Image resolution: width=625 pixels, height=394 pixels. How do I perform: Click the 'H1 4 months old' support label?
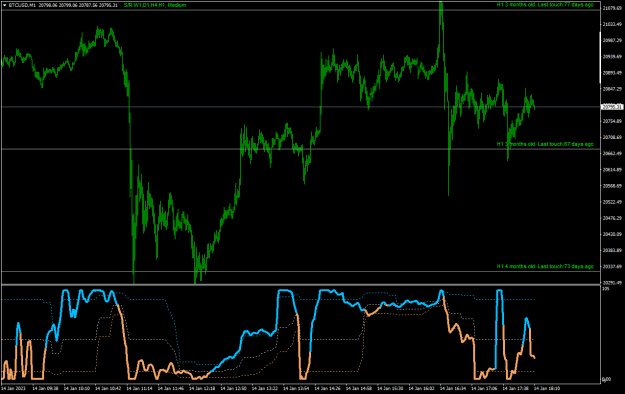[x=516, y=266]
